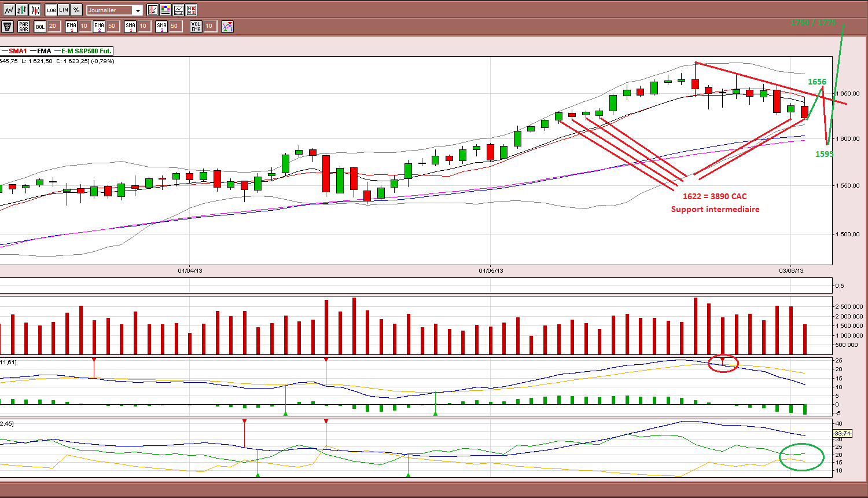Enable linear scale with LIN button

(64, 10)
